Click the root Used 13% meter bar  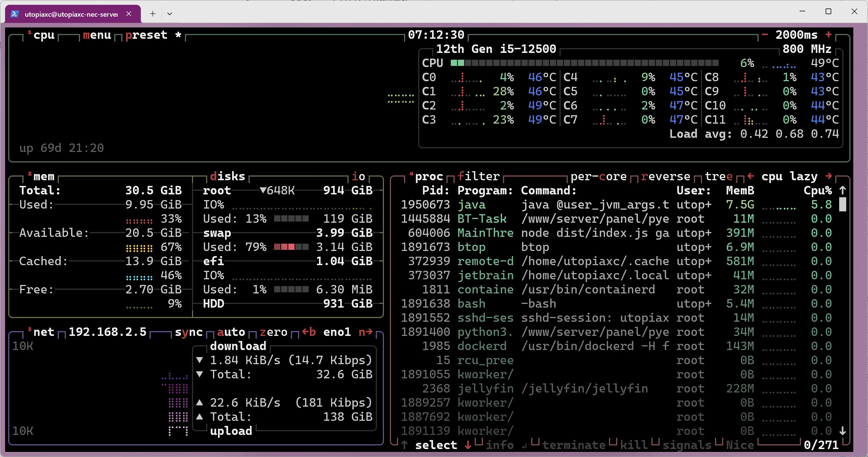click(291, 218)
